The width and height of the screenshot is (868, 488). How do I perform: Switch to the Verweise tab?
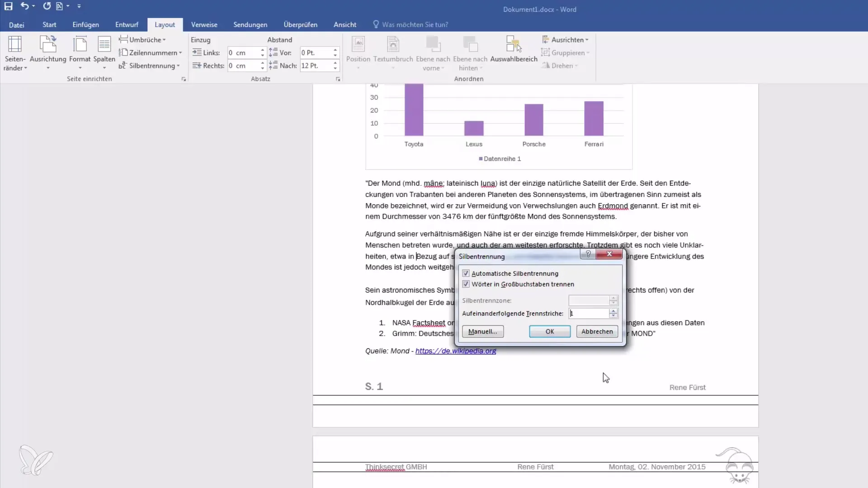coord(204,25)
